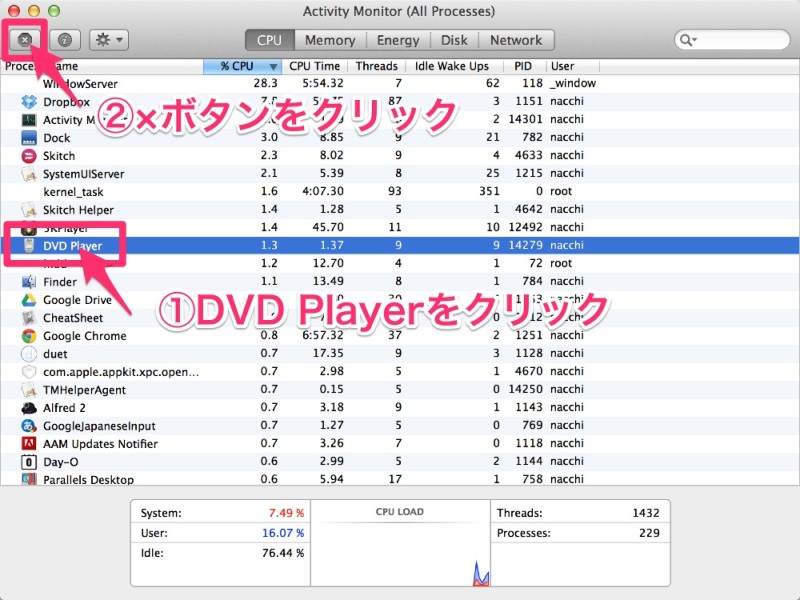Click the root user of kernel_task

[561, 191]
